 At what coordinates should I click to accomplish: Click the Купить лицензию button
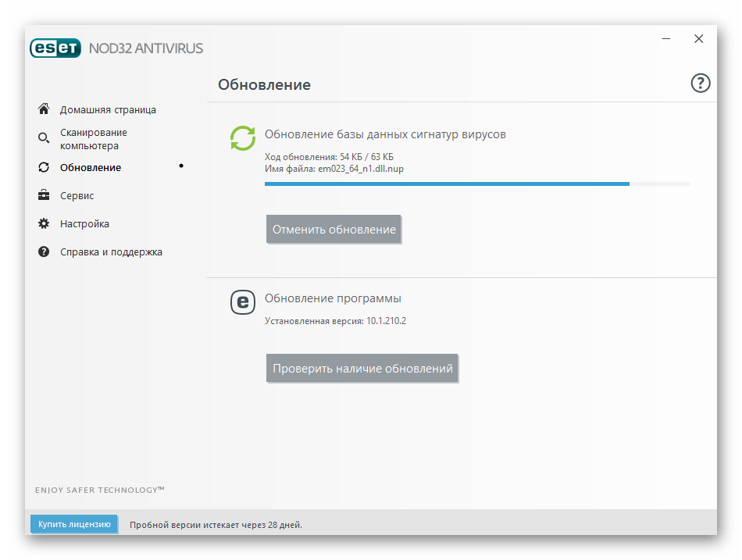[x=74, y=524]
